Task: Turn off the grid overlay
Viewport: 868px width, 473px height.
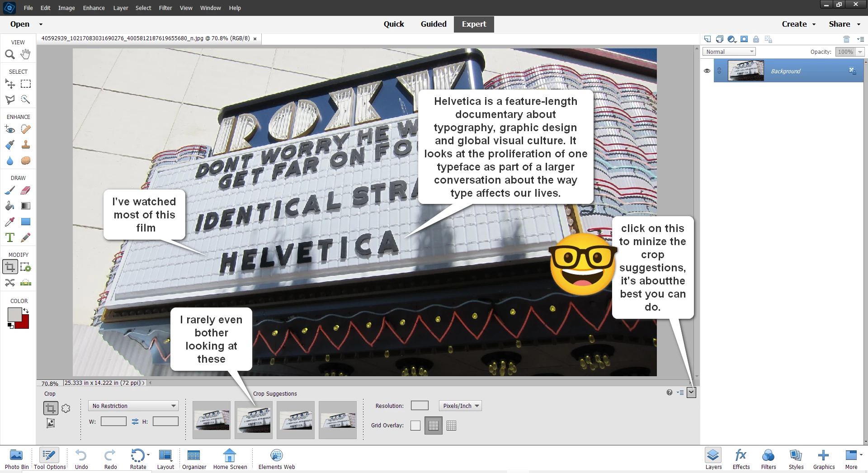Action: click(x=415, y=426)
